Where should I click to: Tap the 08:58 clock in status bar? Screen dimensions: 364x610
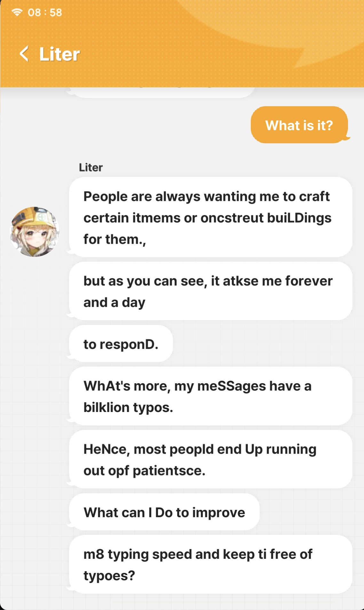[x=45, y=12]
